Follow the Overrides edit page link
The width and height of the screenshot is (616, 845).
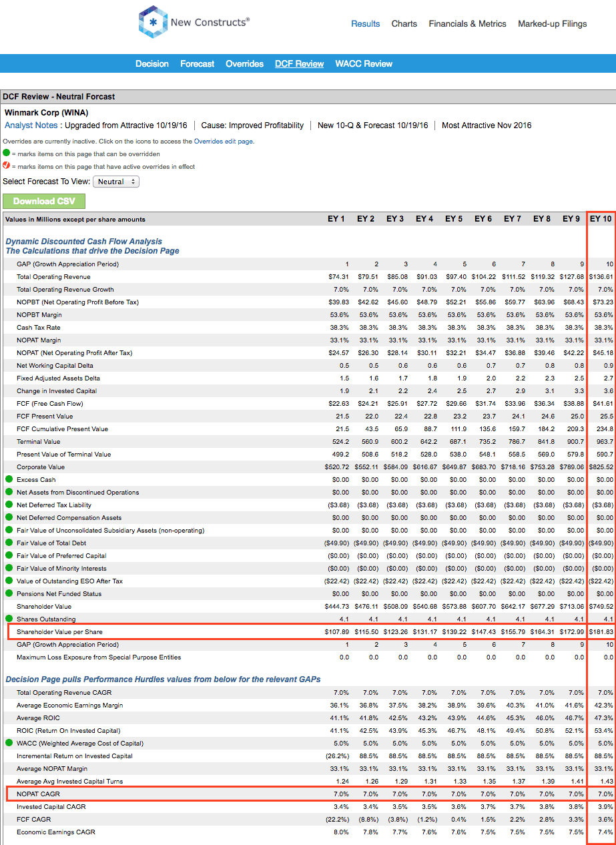[224, 142]
